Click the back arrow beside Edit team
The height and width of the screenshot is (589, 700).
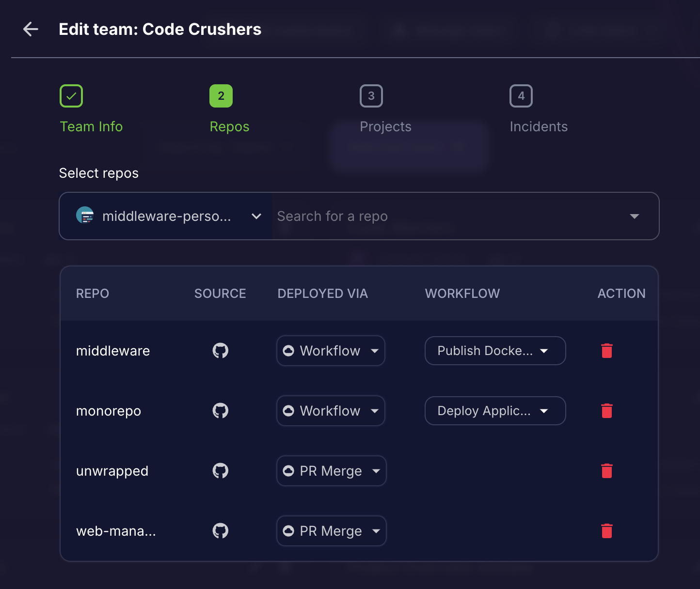pyautogui.click(x=31, y=29)
